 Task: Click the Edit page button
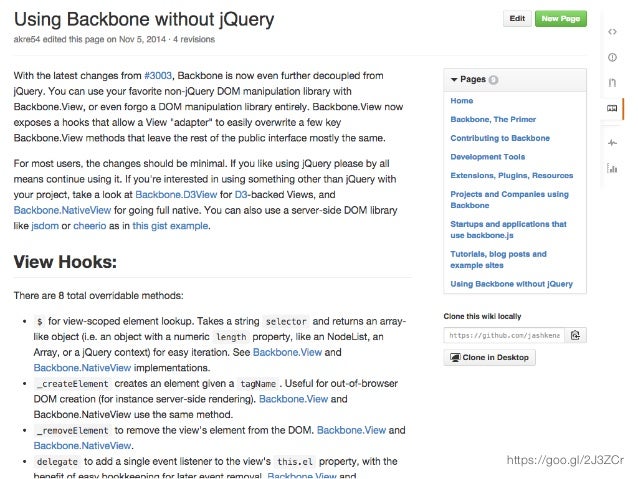[x=517, y=18]
